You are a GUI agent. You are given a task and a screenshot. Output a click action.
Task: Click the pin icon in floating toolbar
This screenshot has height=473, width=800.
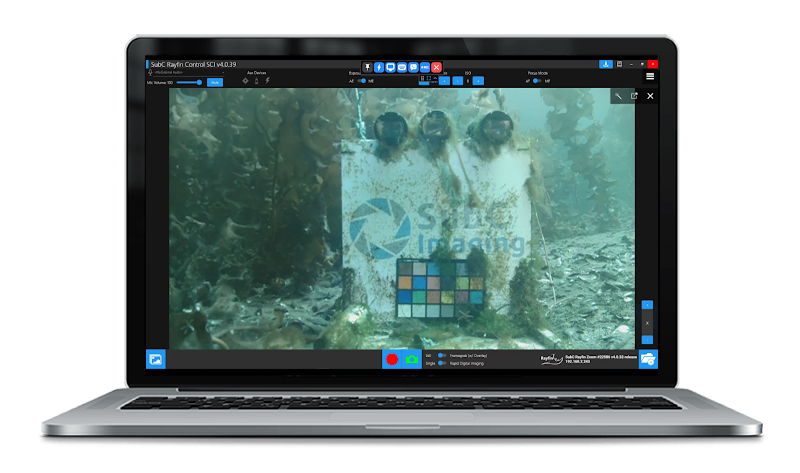click(x=367, y=67)
